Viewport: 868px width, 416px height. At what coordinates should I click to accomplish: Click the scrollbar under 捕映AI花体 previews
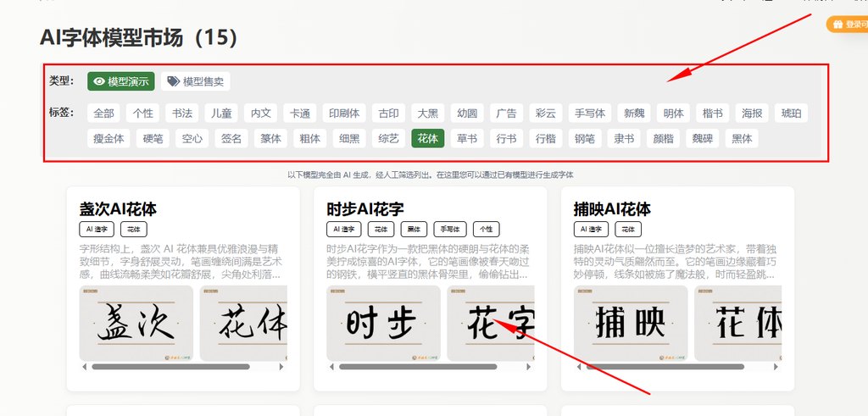[x=665, y=367]
